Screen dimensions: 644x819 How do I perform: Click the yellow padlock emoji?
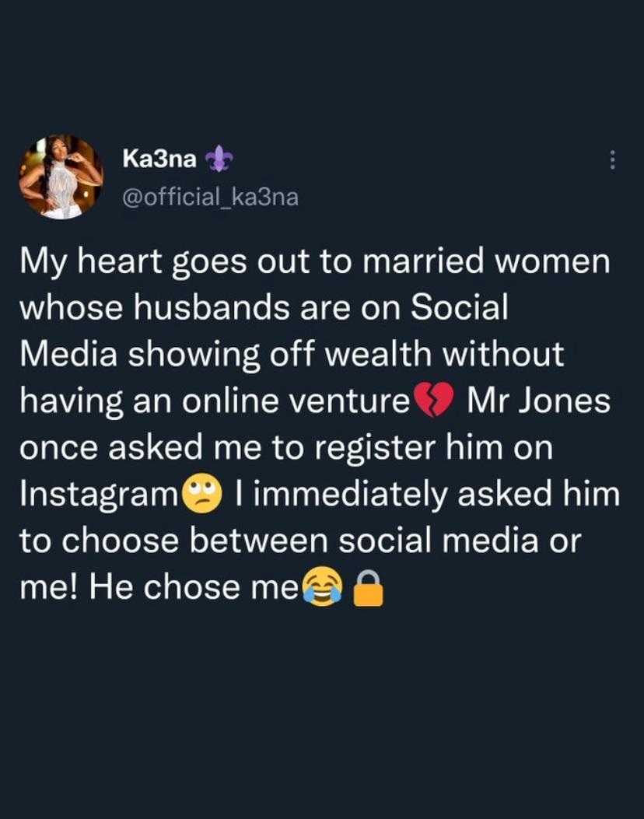click(x=369, y=590)
